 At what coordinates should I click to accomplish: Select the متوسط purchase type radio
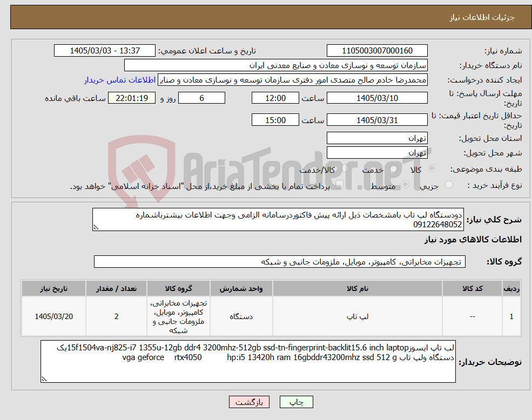click(x=406, y=185)
